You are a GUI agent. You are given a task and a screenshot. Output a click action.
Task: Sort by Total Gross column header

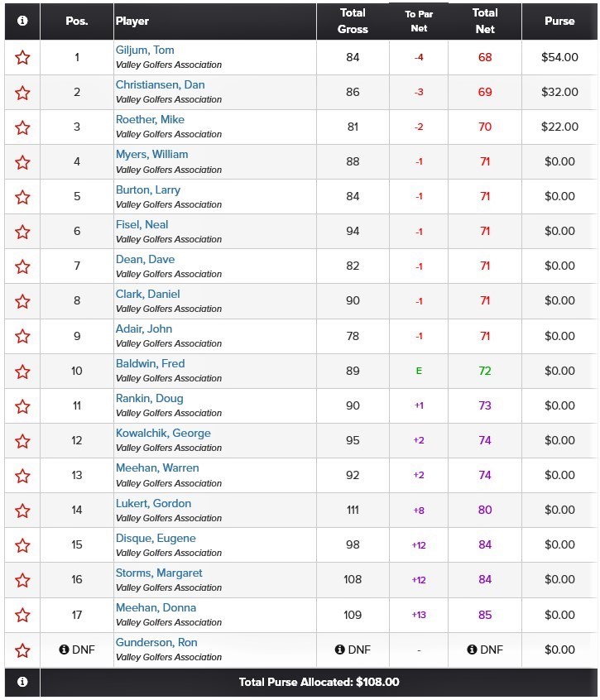(x=353, y=21)
